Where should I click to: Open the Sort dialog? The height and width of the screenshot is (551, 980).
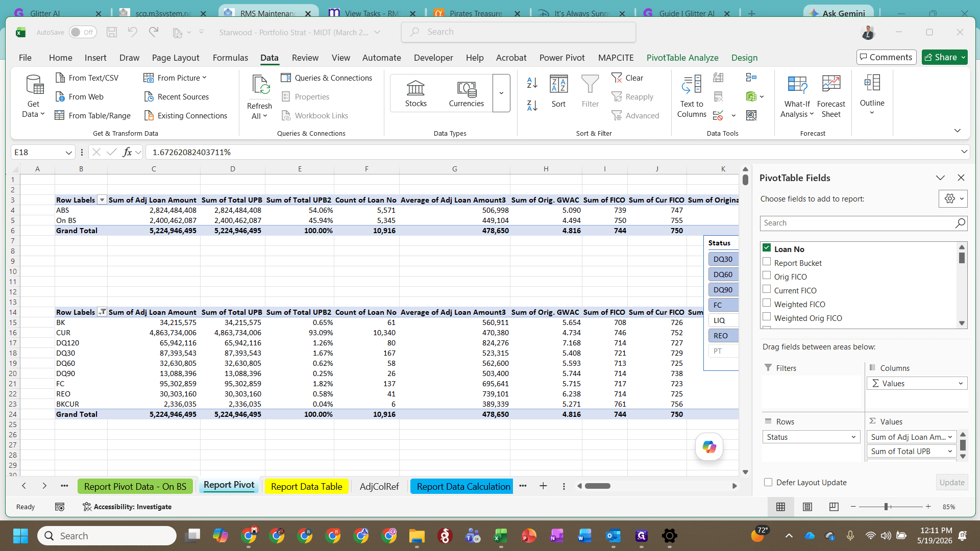(558, 92)
